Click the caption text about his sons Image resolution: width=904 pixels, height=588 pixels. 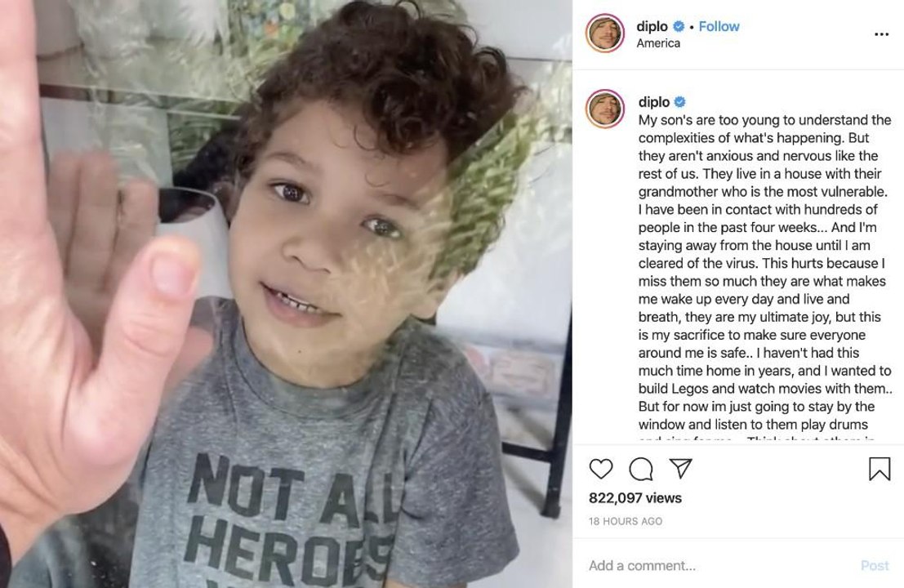(x=764, y=272)
